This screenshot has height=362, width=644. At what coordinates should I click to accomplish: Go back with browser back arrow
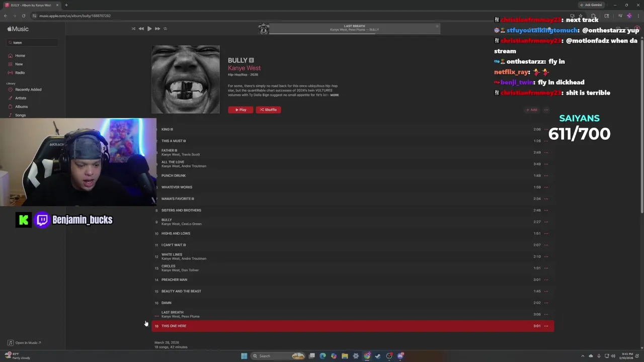(6, 16)
